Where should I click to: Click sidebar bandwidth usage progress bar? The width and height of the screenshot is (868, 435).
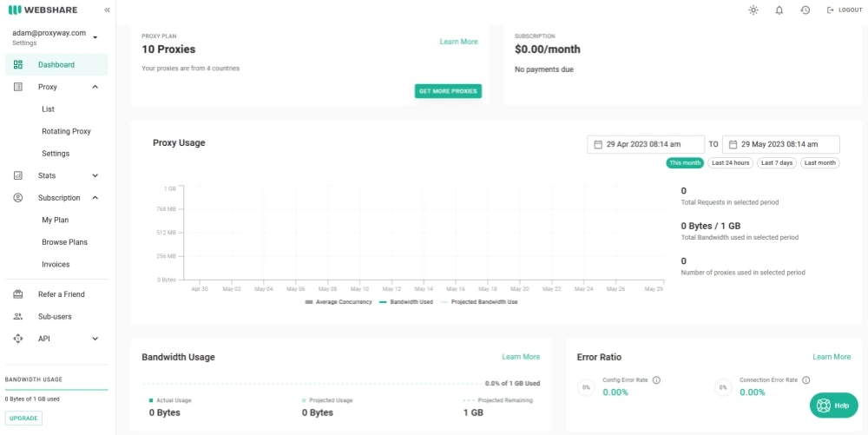pyautogui.click(x=56, y=390)
